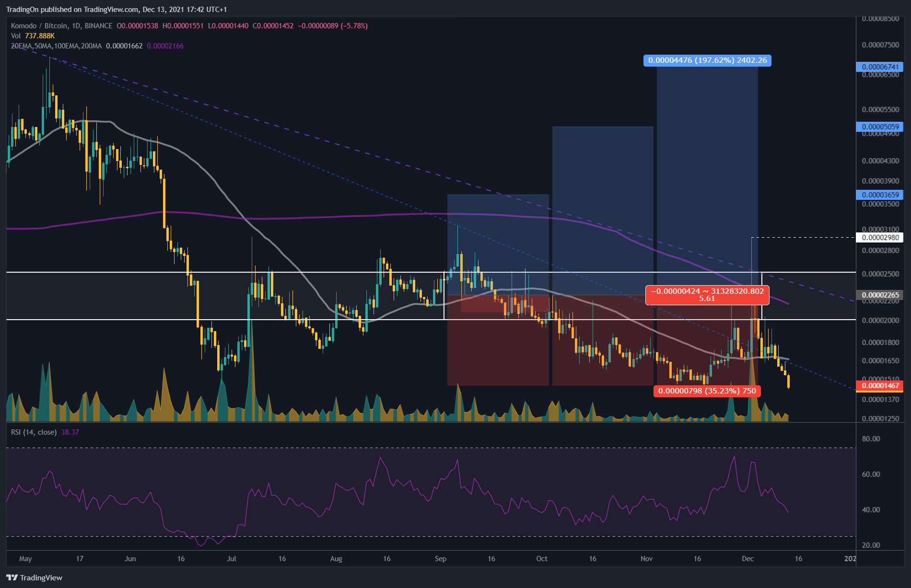911x588 pixels.
Task: Click the 20.00 RSI scale value
Action: click(x=871, y=545)
